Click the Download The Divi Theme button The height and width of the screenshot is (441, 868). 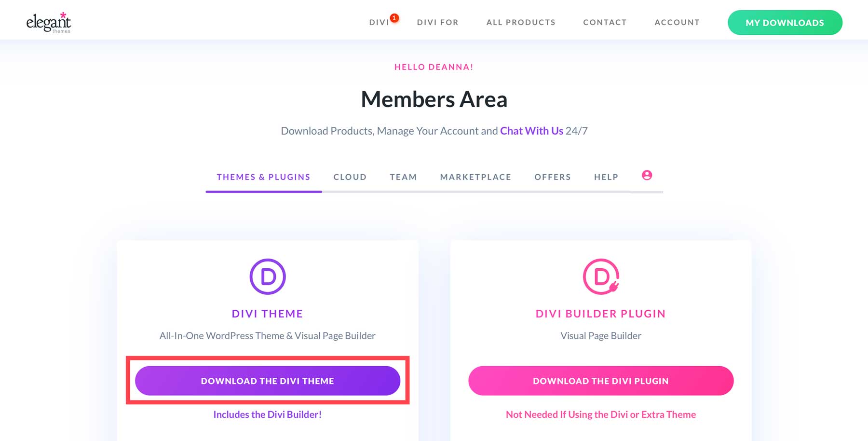point(268,381)
